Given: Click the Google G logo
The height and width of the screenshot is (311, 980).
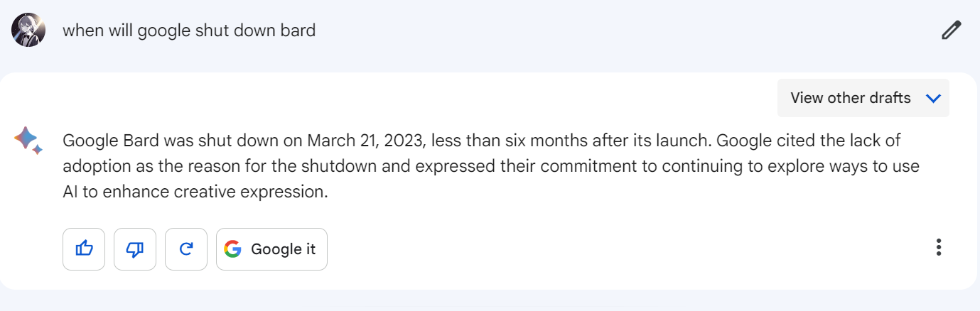Looking at the screenshot, I should tap(232, 249).
